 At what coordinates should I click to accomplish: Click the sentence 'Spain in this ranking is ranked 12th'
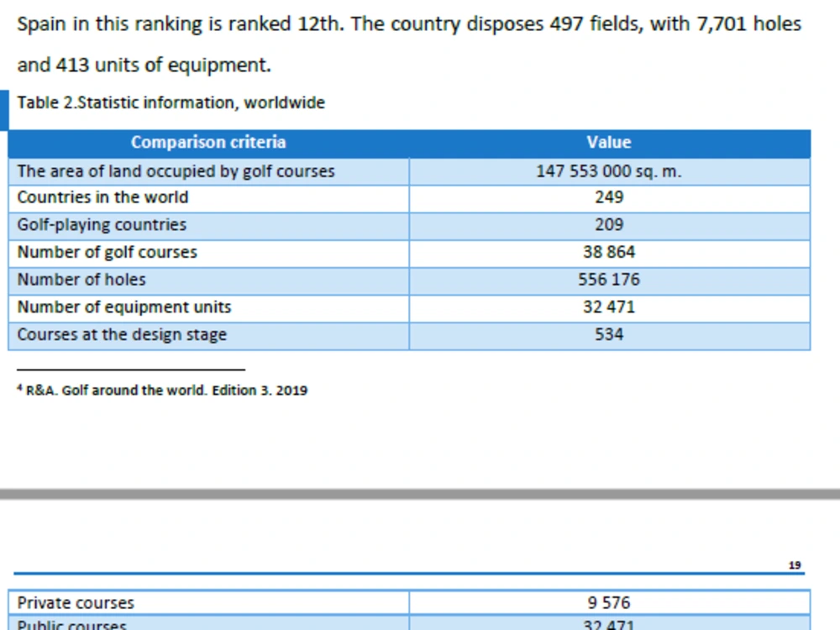[180, 24]
